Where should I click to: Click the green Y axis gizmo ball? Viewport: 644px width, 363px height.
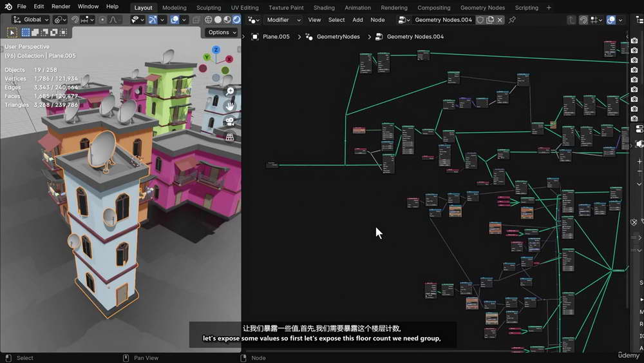(x=207, y=57)
